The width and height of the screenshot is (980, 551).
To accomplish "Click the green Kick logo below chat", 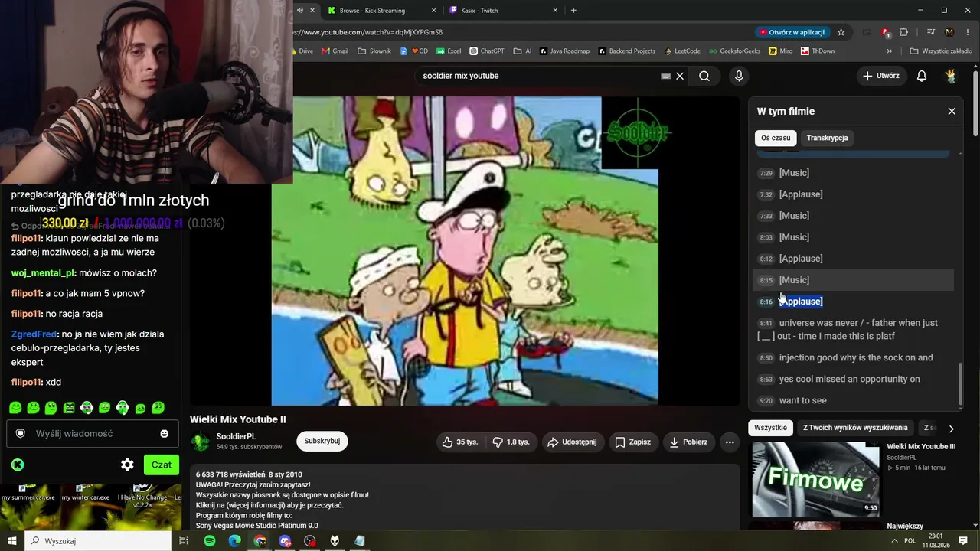I will 17,465.
